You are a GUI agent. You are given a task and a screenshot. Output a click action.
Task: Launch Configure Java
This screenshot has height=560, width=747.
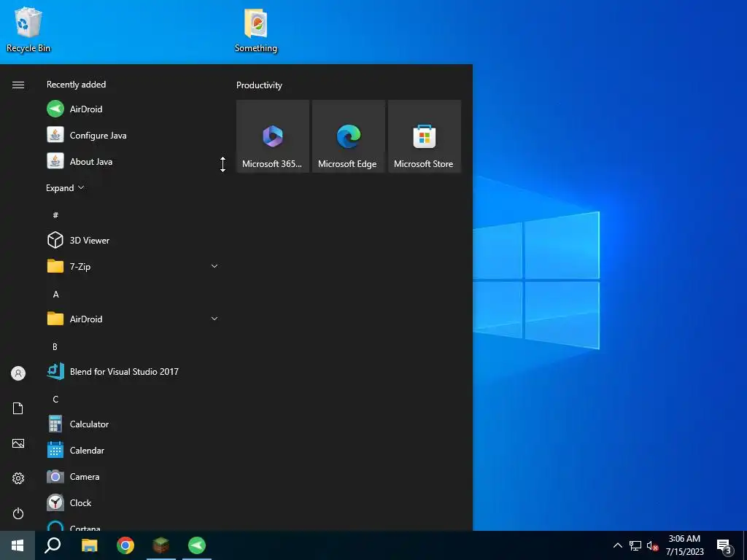133,135
